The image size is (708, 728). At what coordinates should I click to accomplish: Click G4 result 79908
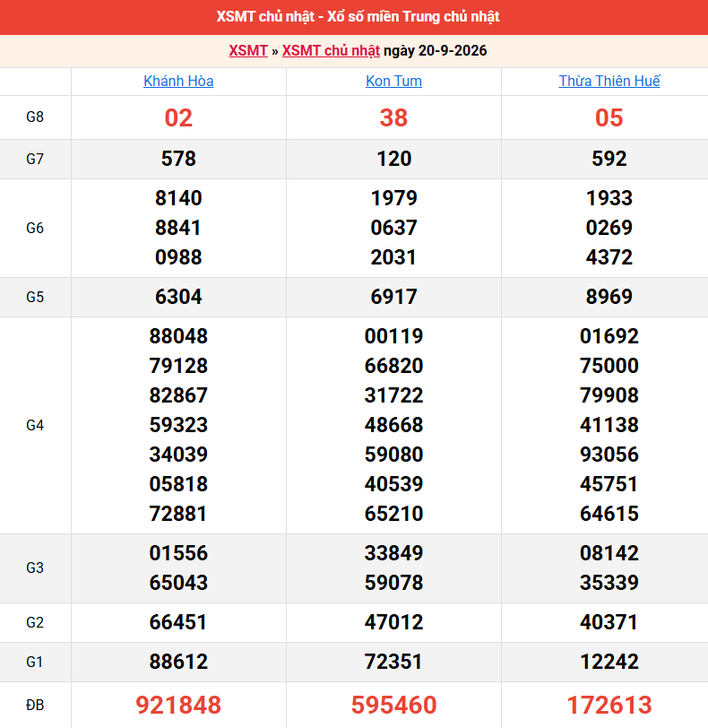(609, 396)
